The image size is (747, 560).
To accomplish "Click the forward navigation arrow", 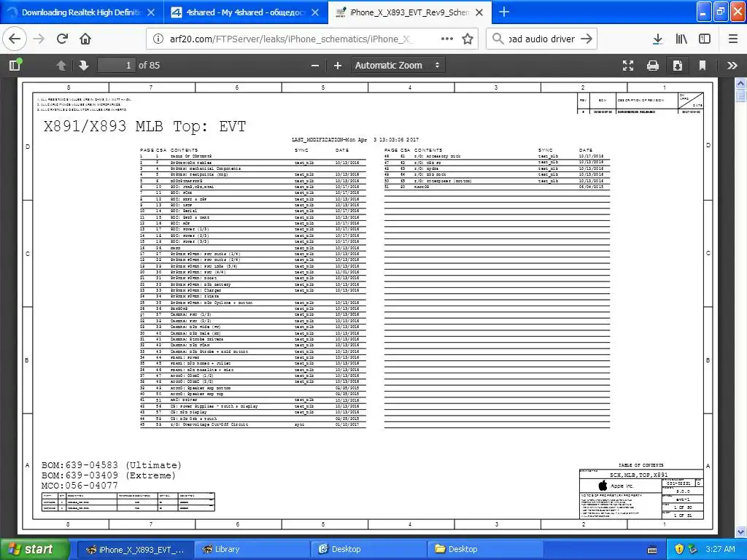I will tap(39, 39).
